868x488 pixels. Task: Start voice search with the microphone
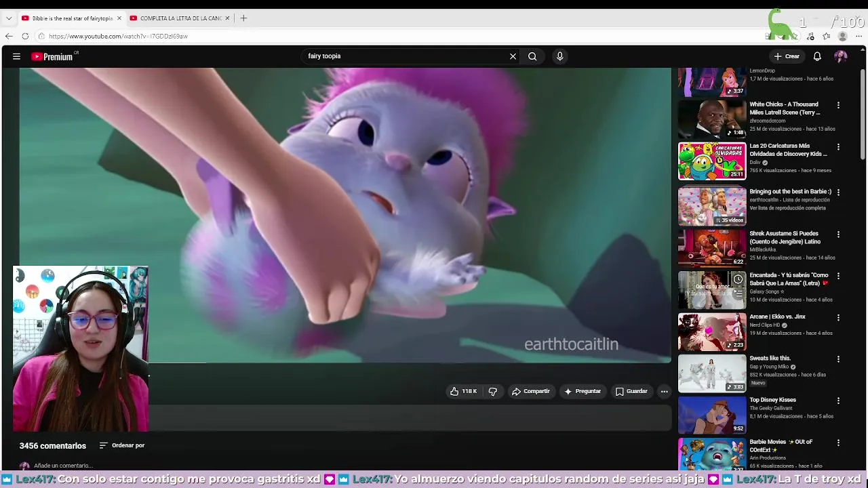pos(559,56)
